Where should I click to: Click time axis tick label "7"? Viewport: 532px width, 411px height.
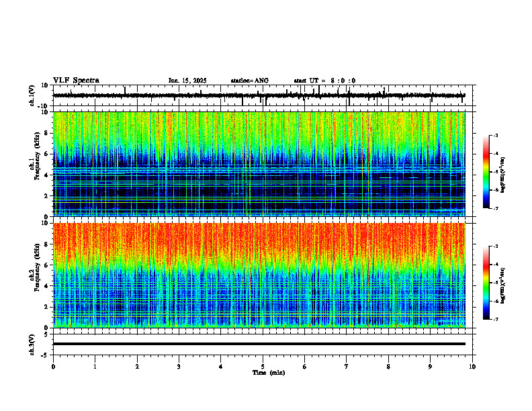click(347, 367)
